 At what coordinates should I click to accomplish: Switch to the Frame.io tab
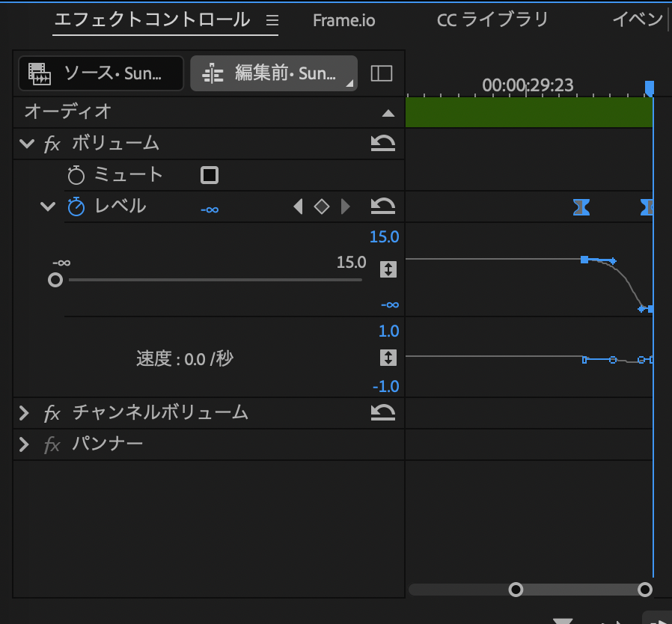pyautogui.click(x=343, y=20)
